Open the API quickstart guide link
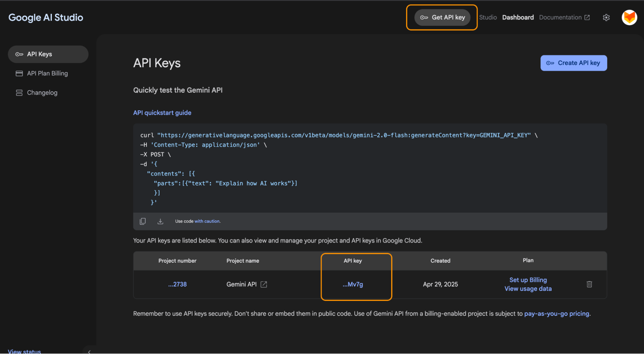 (x=162, y=113)
